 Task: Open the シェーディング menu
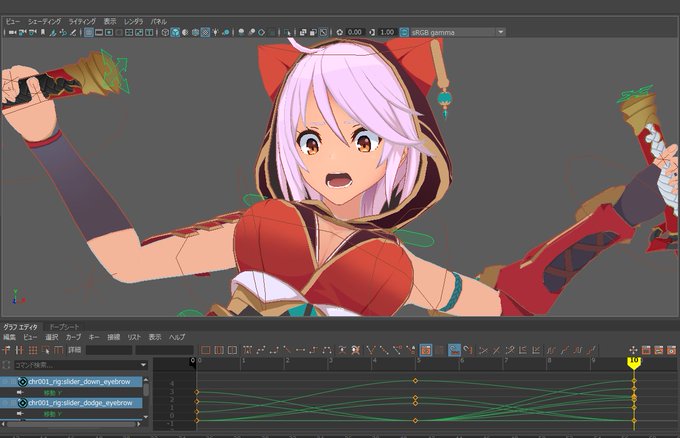(44, 21)
